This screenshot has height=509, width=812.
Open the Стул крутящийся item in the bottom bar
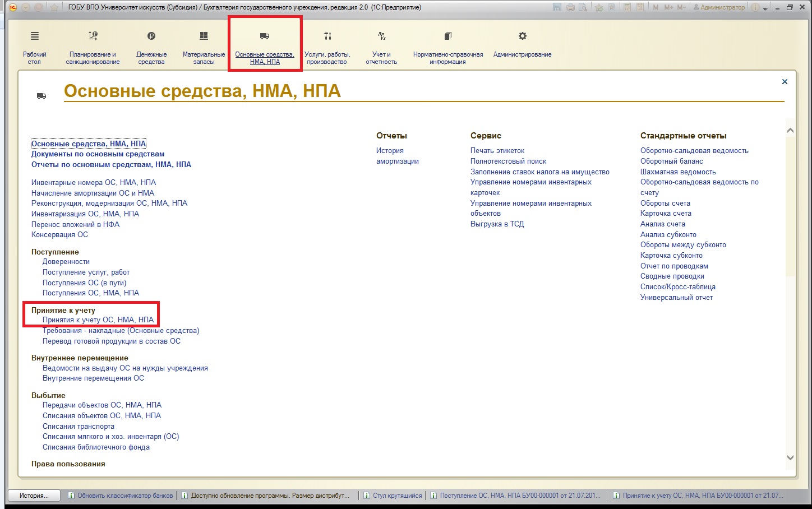pos(397,496)
